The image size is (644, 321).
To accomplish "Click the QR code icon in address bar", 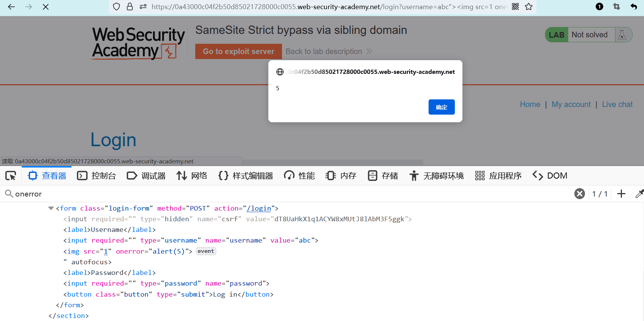I will click(x=515, y=6).
